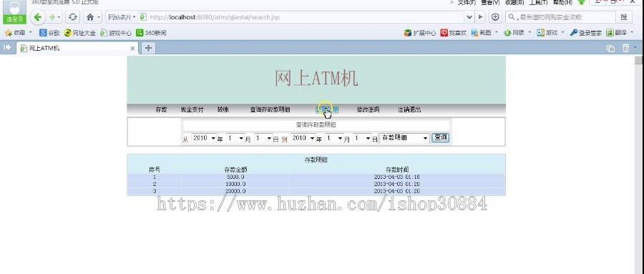The image size is (644, 274).
Task: Click the restore closed tabs trash icon
Action: point(625,48)
